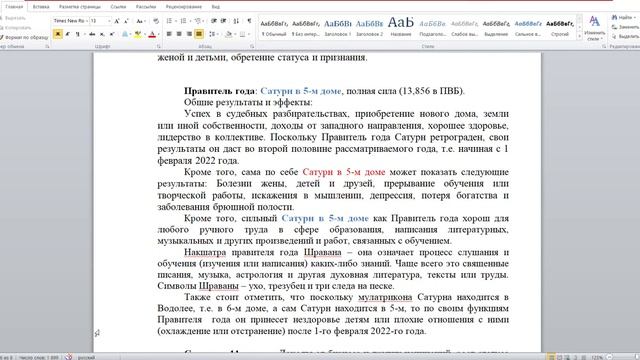Align text to the right
Image resolution: width=640 pixels, height=360 pixels.
pos(189,34)
